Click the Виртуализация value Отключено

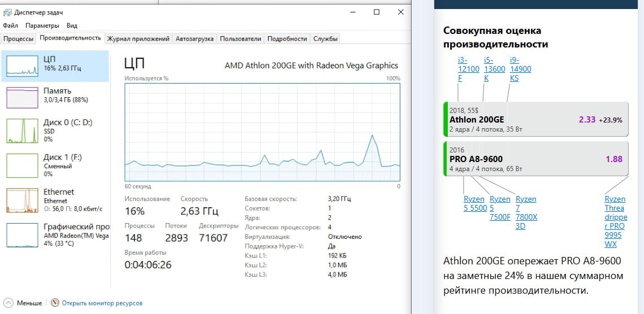tap(344, 237)
